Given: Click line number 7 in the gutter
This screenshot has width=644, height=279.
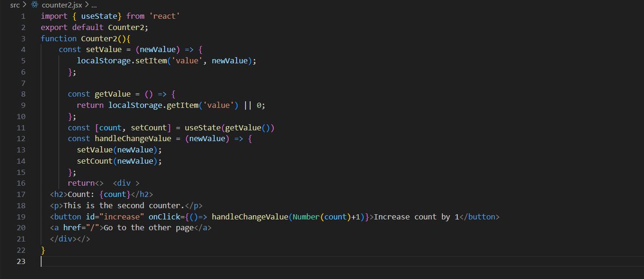Looking at the screenshot, I should 23,83.
